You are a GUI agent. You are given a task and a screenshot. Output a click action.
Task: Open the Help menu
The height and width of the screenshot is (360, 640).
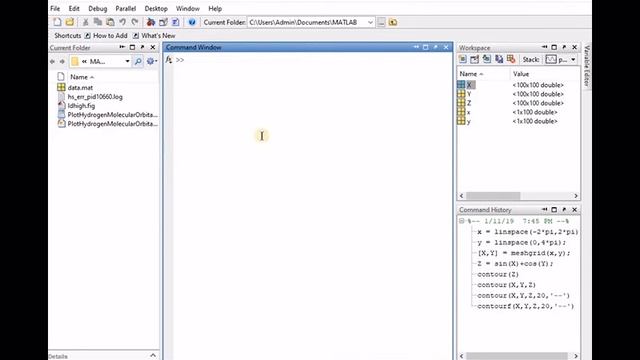pos(215,9)
